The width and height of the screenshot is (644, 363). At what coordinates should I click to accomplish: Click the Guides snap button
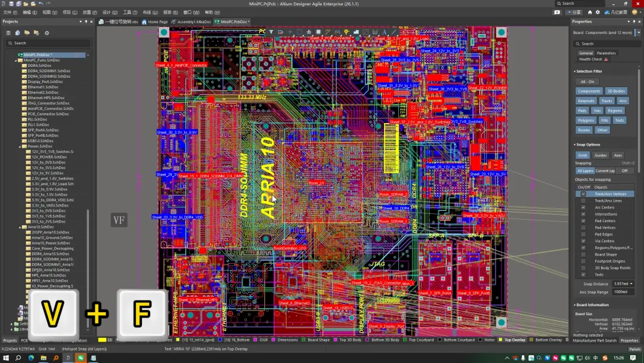[x=600, y=155]
